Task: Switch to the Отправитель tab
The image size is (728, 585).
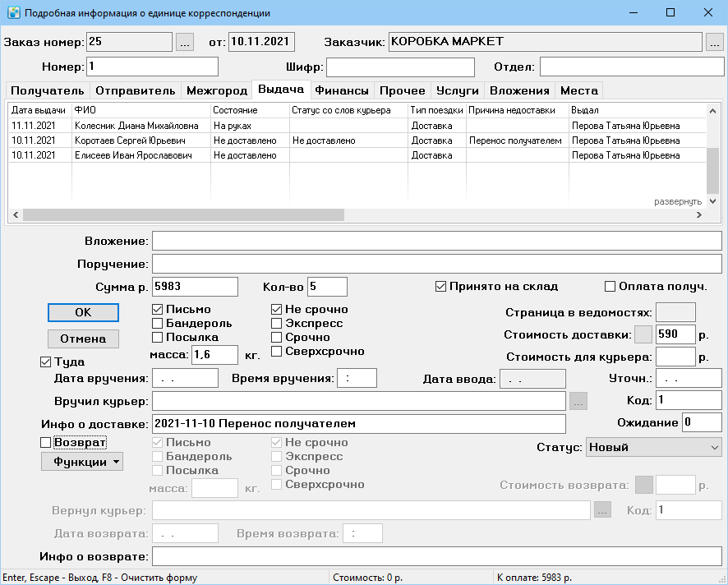Action: point(135,90)
